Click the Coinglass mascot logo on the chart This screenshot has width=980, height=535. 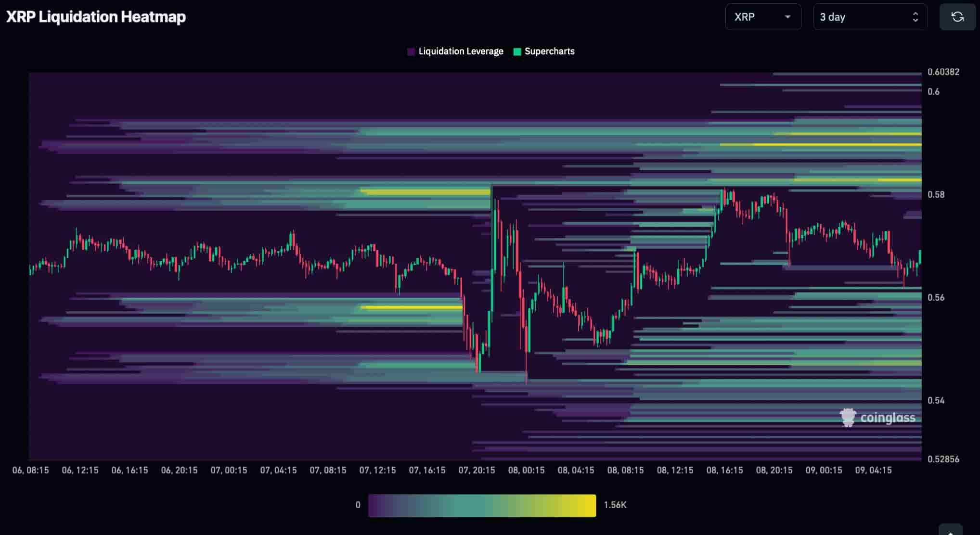848,418
